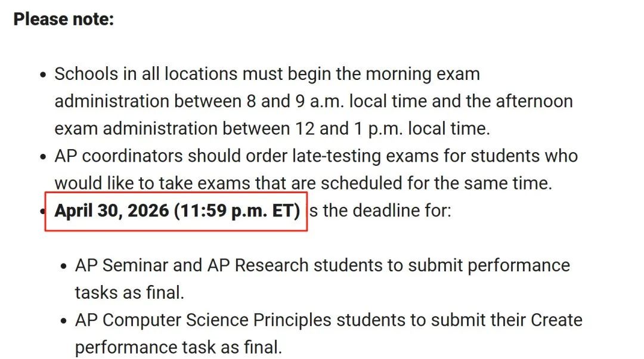Click the bullet before "AP Seminar and AP Research"
Image resolution: width=644 pixels, height=359 pixels.
coord(64,266)
